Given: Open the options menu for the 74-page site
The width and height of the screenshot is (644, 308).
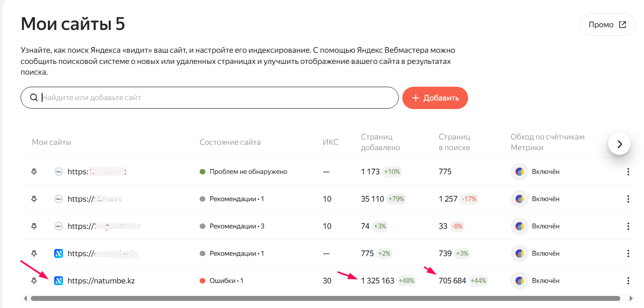Looking at the screenshot, I should tap(628, 226).
